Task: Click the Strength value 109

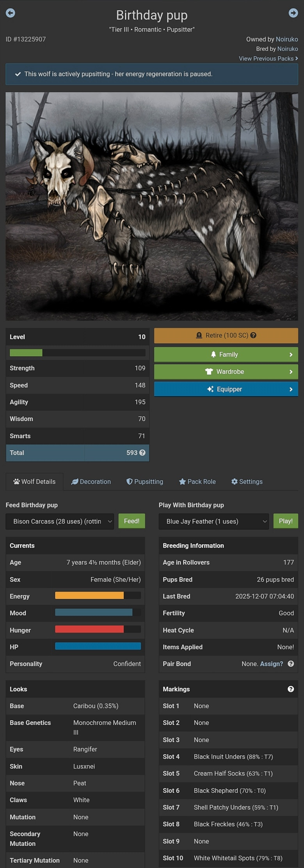Action: click(140, 368)
